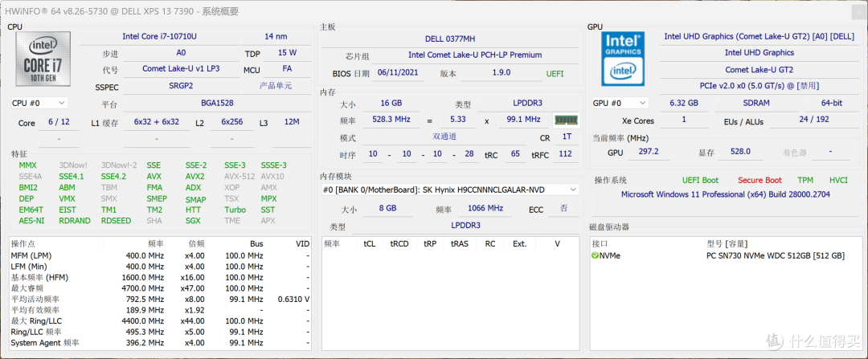Click the 0.6310 V VID value
This screenshot has height=359, width=868.
click(x=293, y=300)
